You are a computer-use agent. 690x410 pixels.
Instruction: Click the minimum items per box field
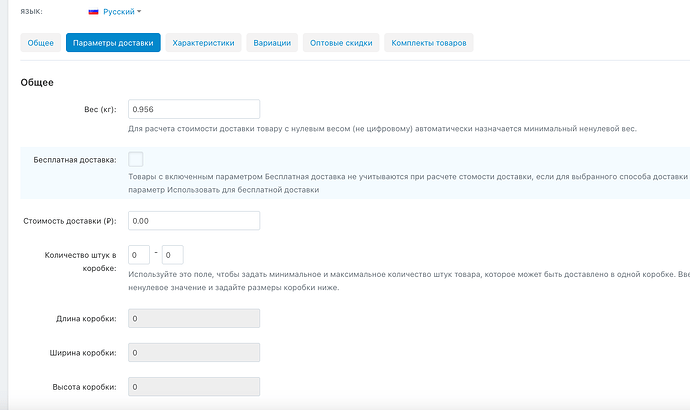tap(139, 255)
